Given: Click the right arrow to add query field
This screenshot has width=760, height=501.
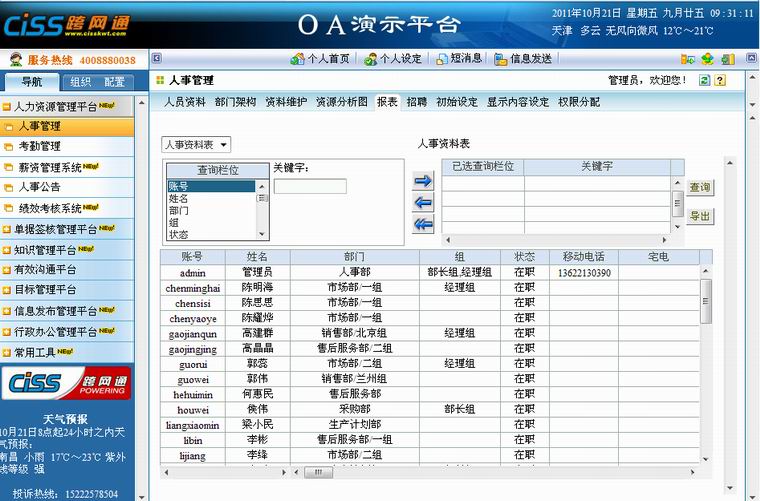Looking at the screenshot, I should pyautogui.click(x=423, y=181).
